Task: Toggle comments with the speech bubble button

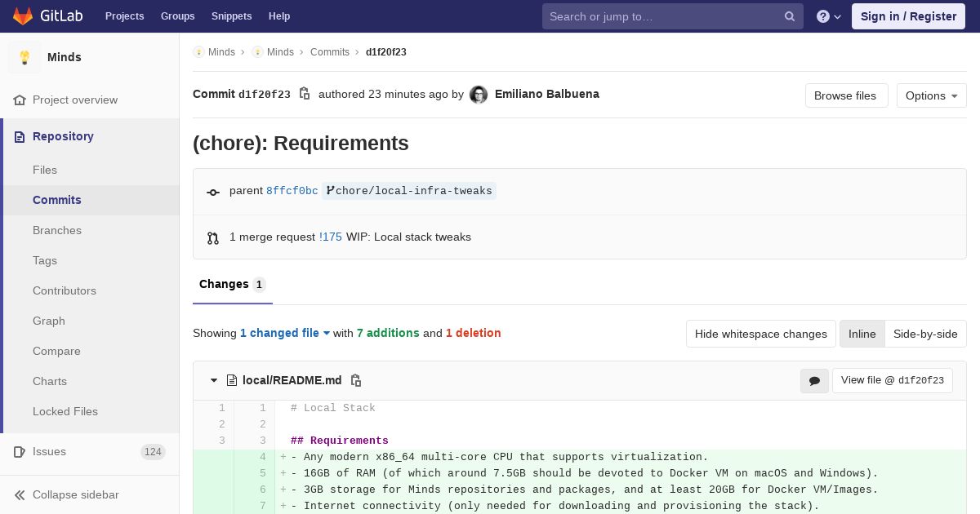Action: pyautogui.click(x=814, y=381)
